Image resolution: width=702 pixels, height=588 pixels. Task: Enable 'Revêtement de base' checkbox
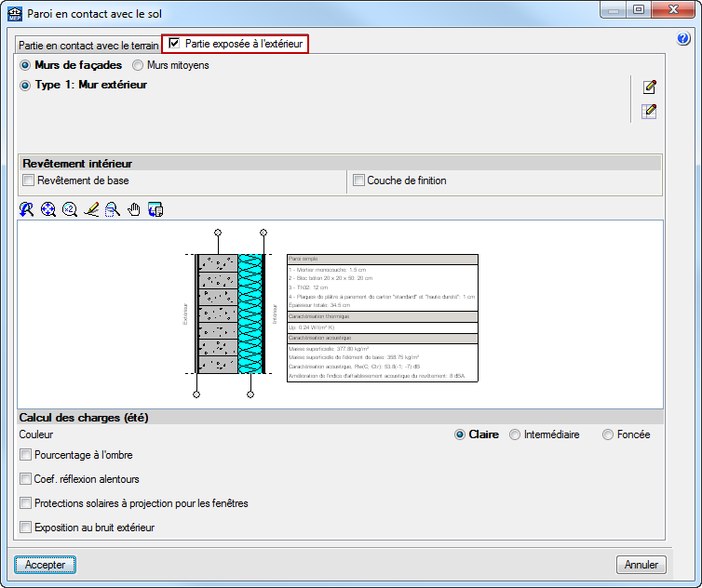[x=28, y=180]
